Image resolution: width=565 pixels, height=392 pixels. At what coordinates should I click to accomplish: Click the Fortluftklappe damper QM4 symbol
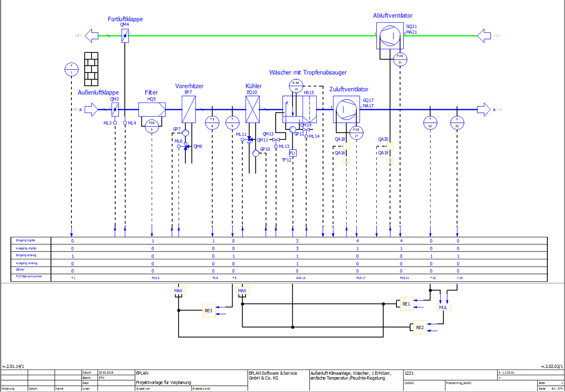[125, 36]
